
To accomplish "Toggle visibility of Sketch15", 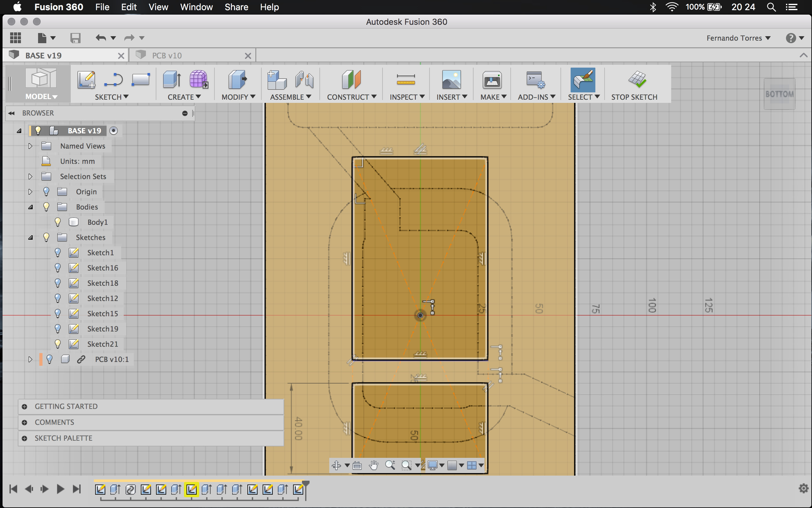I will click(58, 313).
